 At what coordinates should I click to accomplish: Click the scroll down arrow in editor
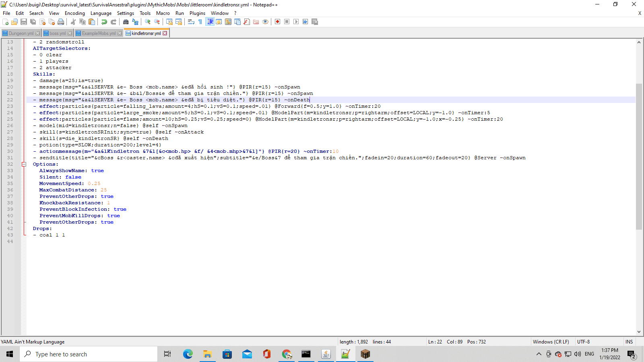point(639,332)
